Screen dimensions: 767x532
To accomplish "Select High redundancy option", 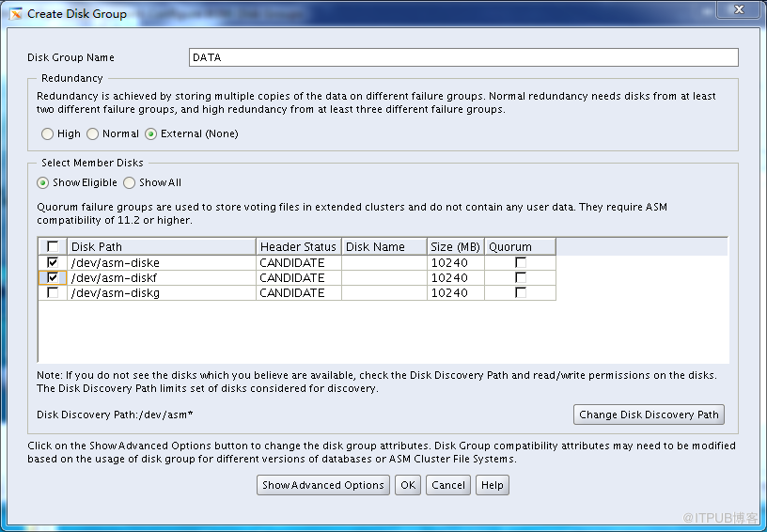I will [48, 134].
